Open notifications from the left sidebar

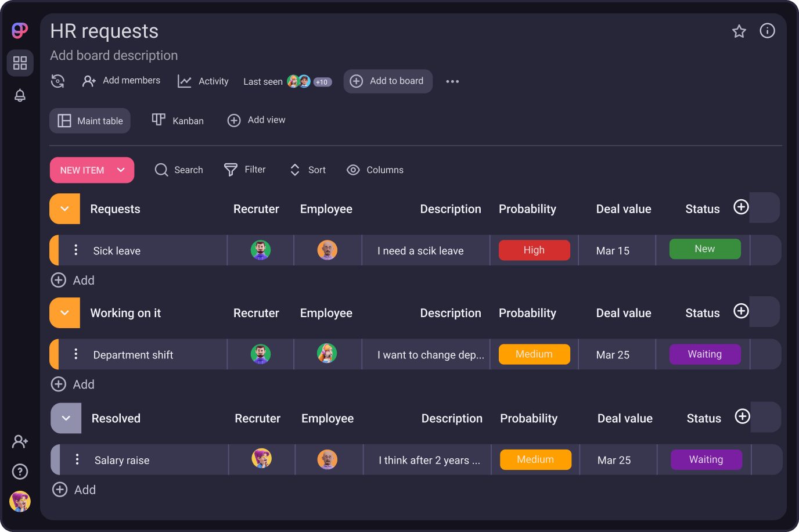(20, 95)
